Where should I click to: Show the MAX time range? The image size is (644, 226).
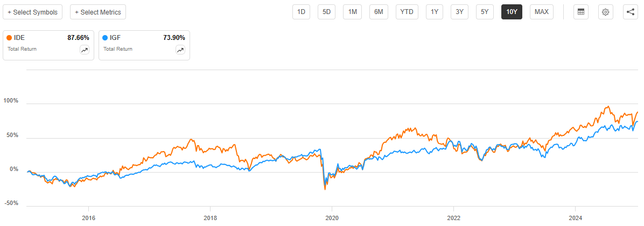click(x=542, y=12)
